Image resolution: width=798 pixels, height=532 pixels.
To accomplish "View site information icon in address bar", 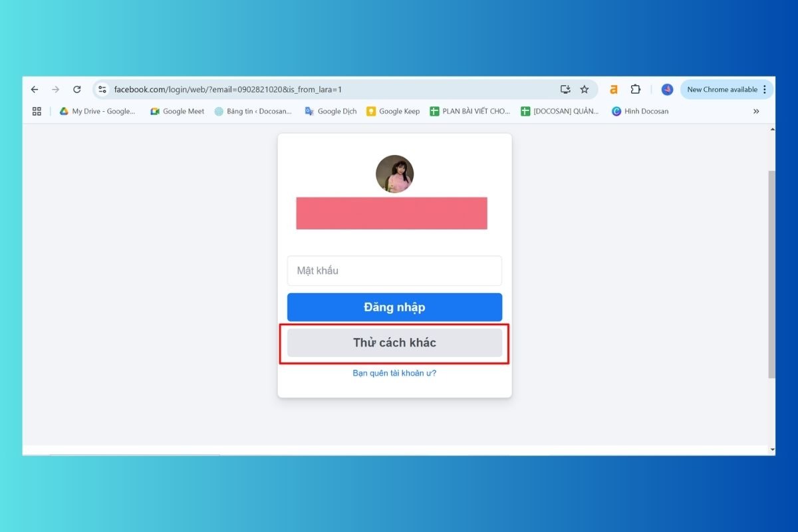I will click(102, 89).
